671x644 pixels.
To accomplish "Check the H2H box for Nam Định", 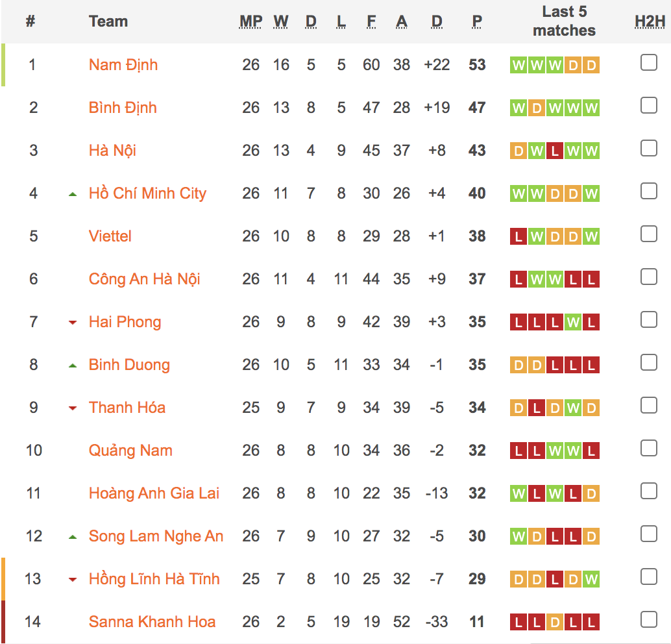I will (x=648, y=62).
